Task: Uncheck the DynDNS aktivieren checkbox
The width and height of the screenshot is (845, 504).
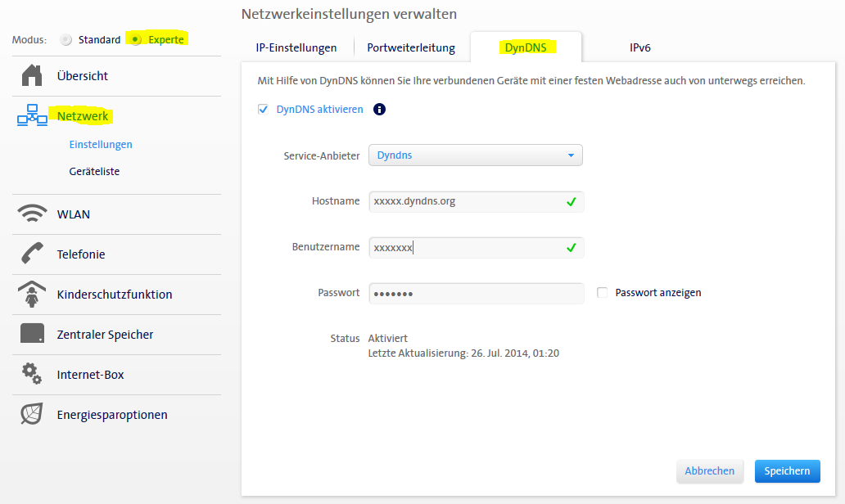Action: click(264, 109)
